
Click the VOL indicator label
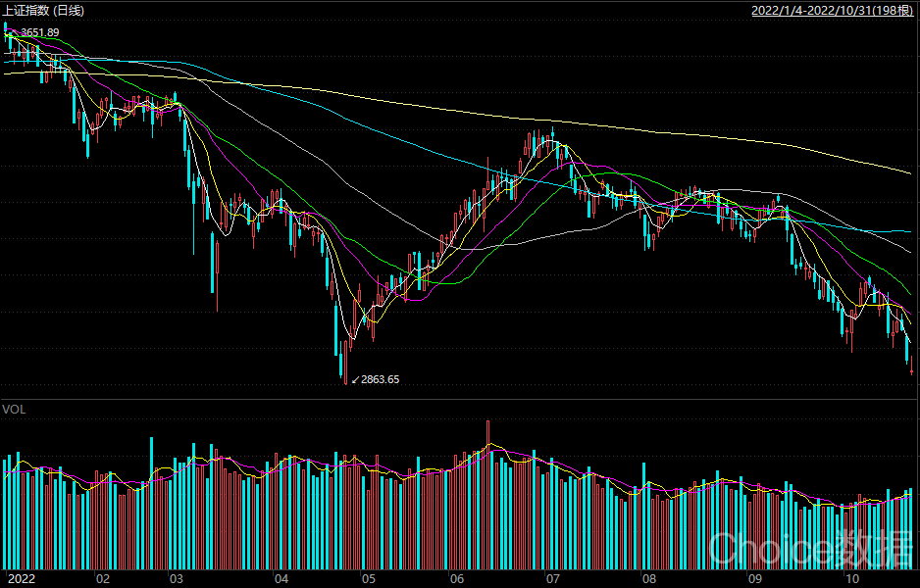[14, 408]
